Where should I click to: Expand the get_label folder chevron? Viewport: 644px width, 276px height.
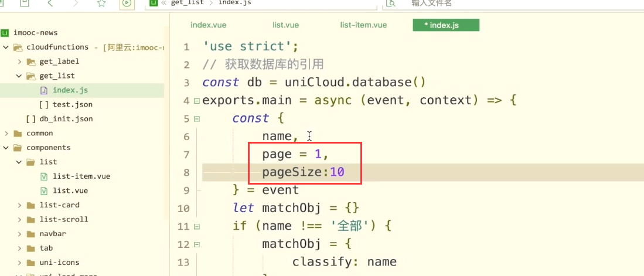(x=19, y=62)
